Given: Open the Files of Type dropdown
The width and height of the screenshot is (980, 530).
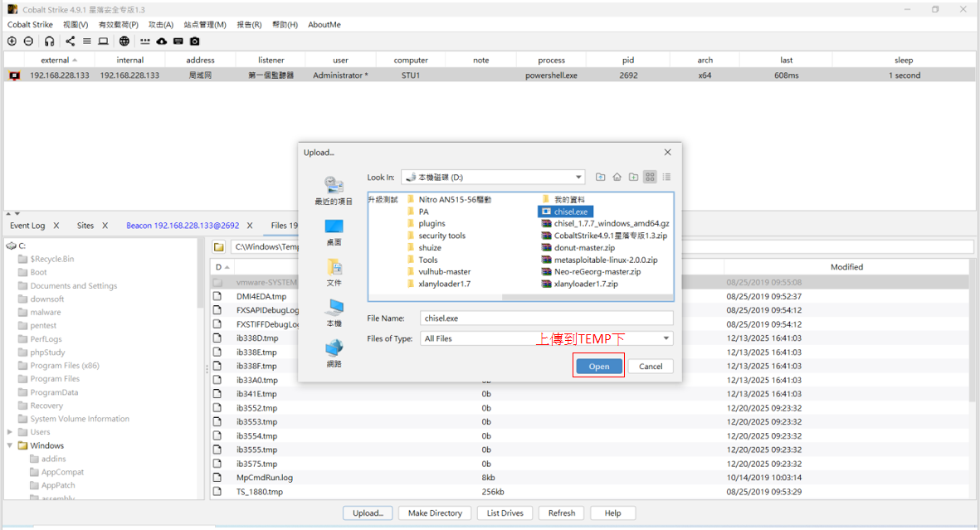Looking at the screenshot, I should tap(666, 338).
